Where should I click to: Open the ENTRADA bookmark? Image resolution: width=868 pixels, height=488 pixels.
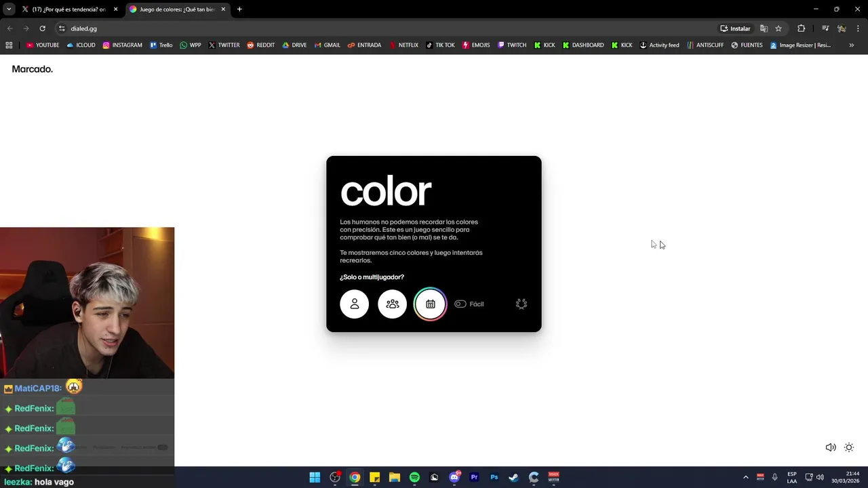pos(364,45)
